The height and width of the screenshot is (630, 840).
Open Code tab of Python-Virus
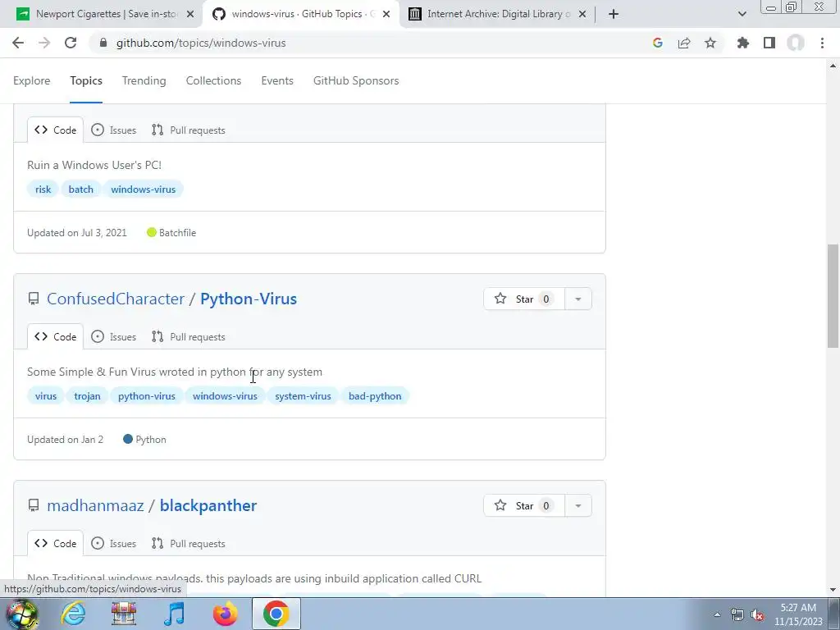[x=55, y=337]
